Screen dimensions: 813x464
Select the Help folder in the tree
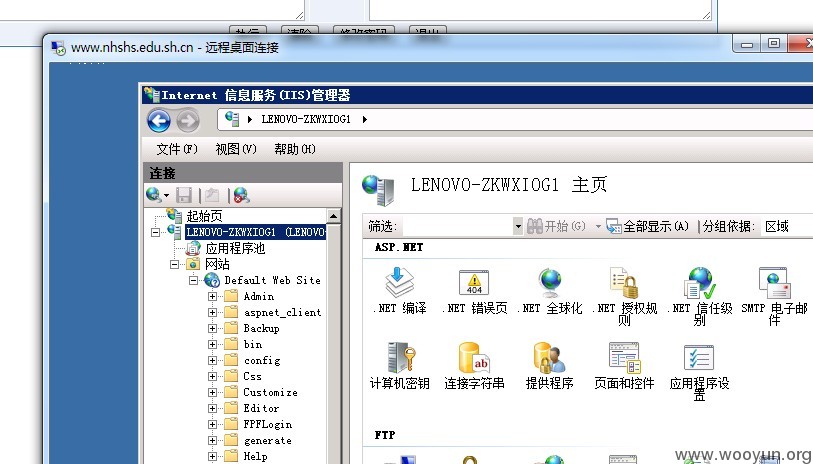click(256, 457)
